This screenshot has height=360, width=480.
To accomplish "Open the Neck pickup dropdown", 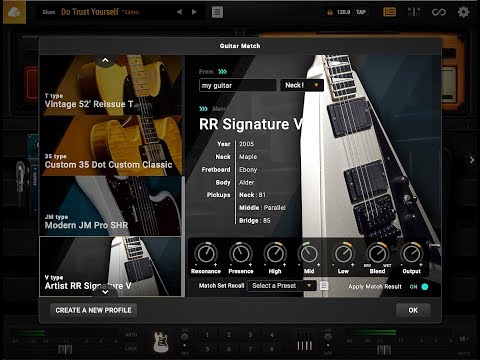I will [302, 85].
